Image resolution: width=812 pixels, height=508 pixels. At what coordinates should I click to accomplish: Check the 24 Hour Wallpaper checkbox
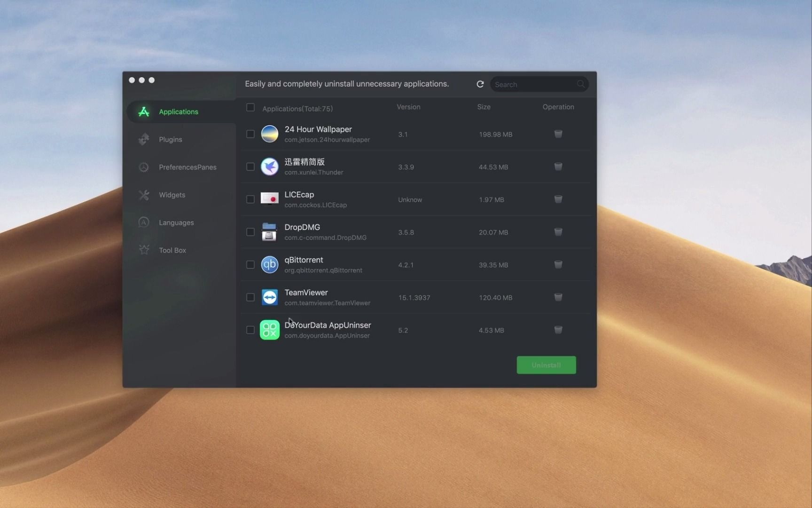point(250,134)
